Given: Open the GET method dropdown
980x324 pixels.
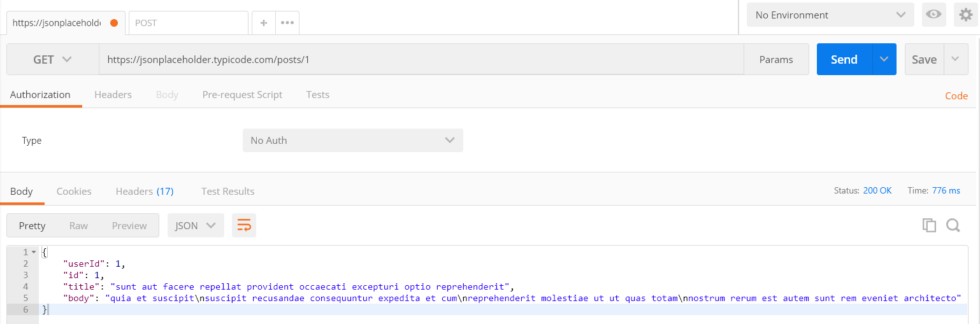Looking at the screenshot, I should pyautogui.click(x=52, y=59).
